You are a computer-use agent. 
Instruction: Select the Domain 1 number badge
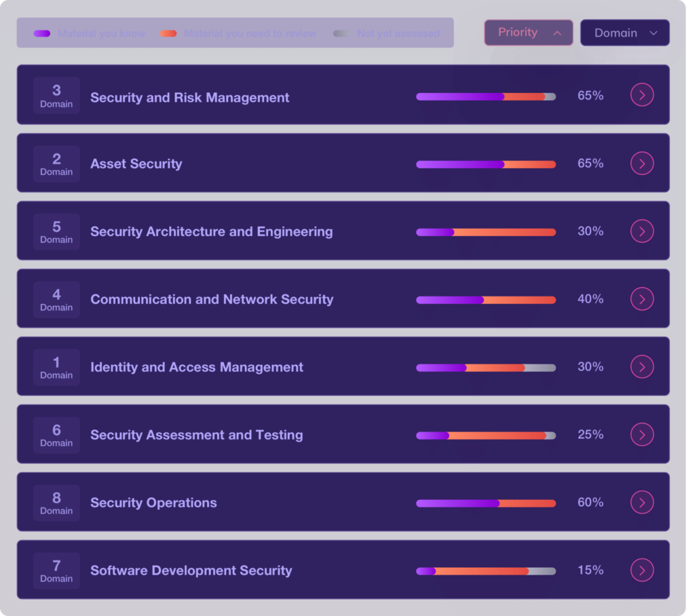[56, 366]
